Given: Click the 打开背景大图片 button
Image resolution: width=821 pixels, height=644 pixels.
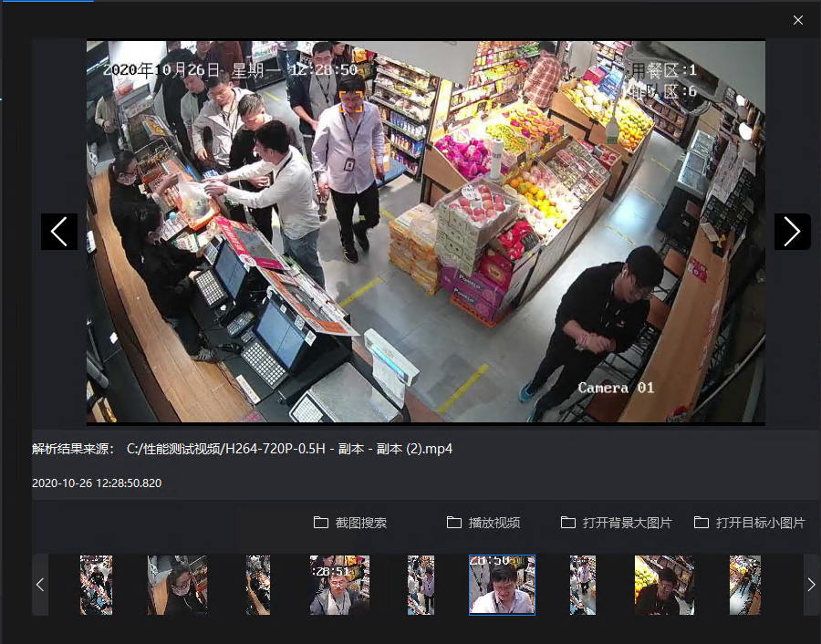Looking at the screenshot, I should coord(616,523).
